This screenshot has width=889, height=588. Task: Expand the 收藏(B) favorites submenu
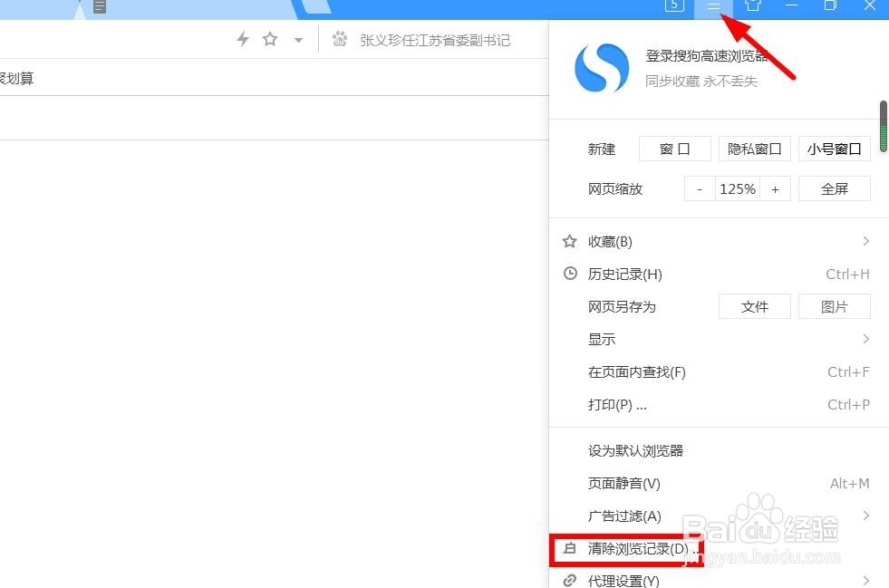click(610, 241)
